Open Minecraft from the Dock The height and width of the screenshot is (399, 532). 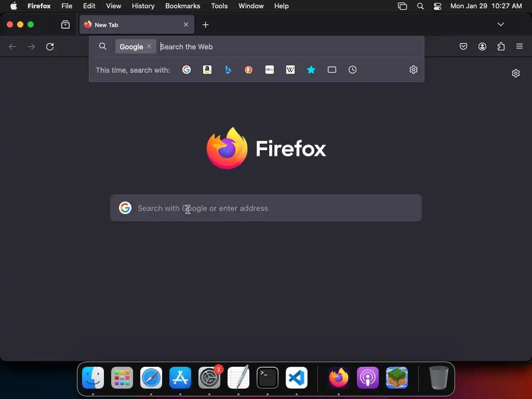[x=397, y=378]
